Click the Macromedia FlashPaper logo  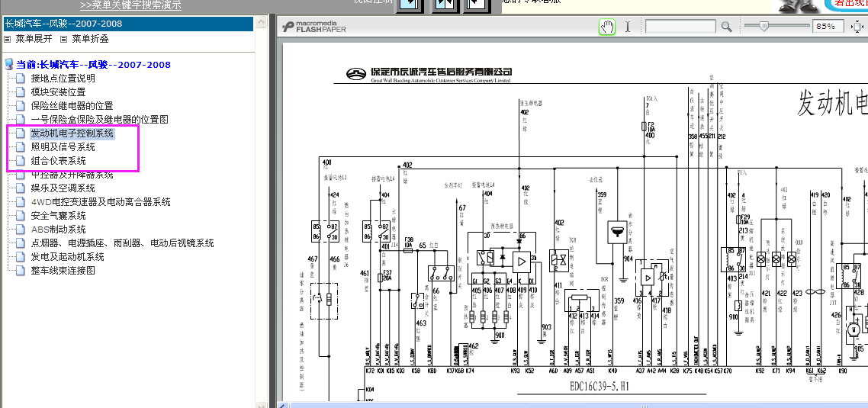click(314, 26)
